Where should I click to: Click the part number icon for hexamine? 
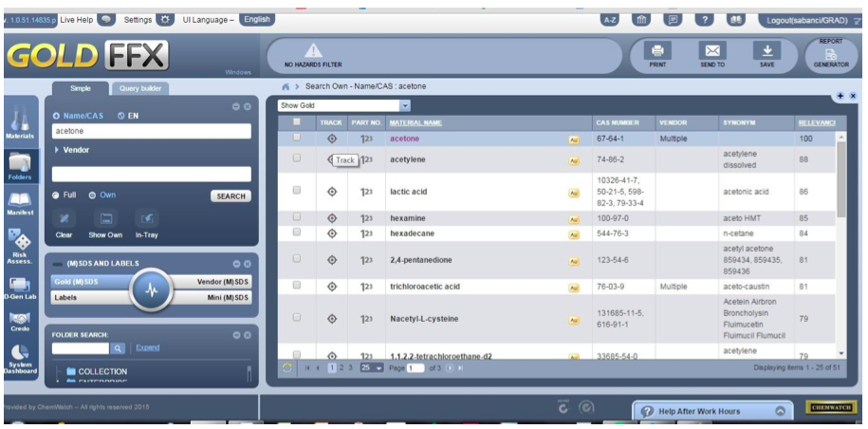pyautogui.click(x=366, y=218)
